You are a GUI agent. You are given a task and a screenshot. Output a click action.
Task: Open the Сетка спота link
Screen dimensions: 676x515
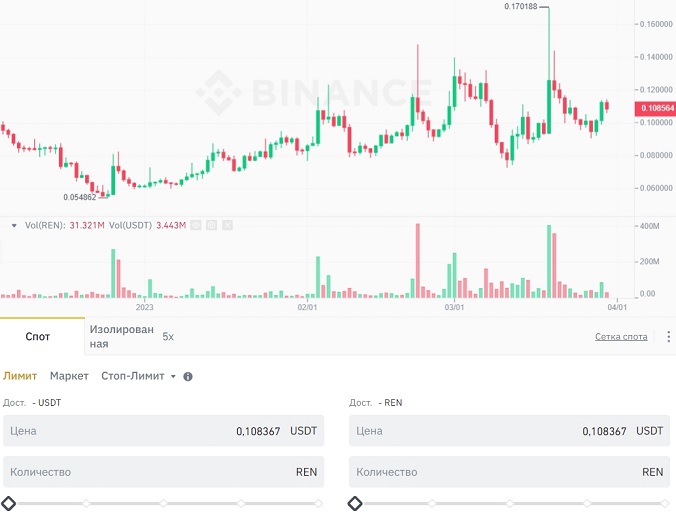621,337
